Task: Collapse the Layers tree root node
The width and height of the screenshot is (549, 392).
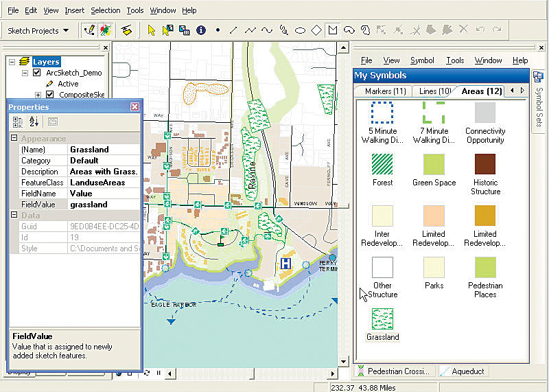Action: tap(12, 62)
